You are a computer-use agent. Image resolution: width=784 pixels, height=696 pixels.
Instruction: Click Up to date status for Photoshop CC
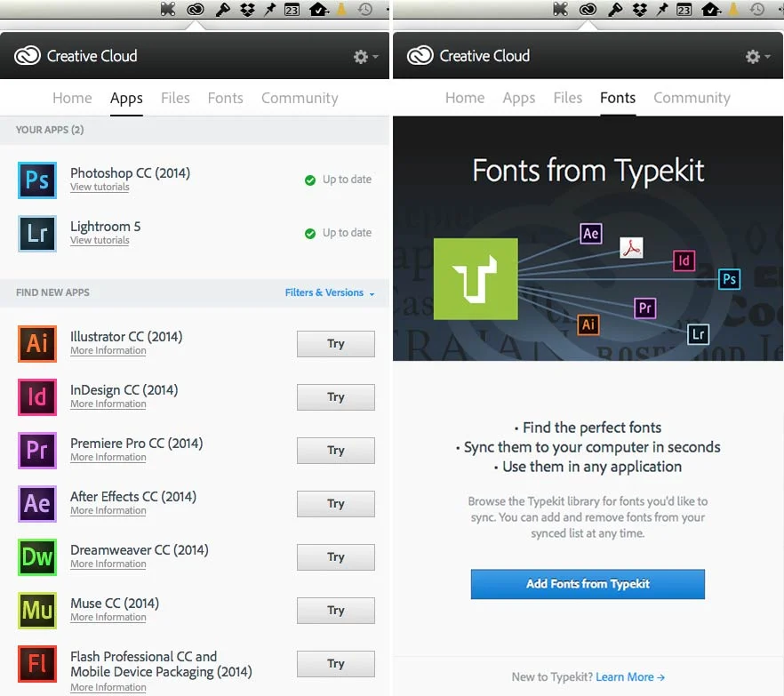point(338,180)
